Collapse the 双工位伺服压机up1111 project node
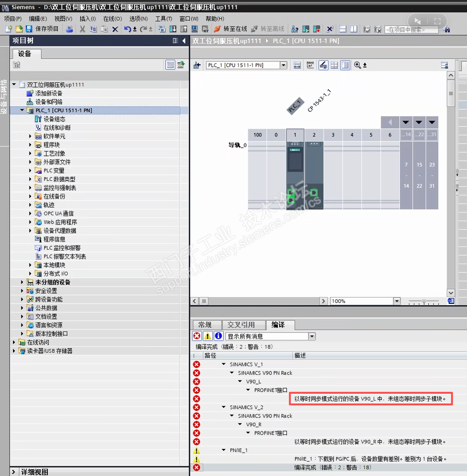The width and height of the screenshot is (467, 476). [x=14, y=84]
